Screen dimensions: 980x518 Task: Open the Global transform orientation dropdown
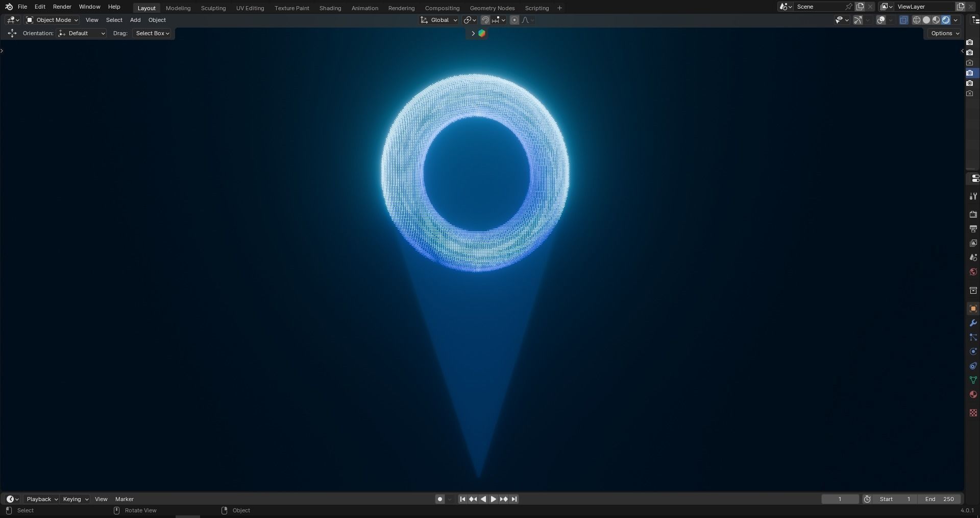coord(439,20)
